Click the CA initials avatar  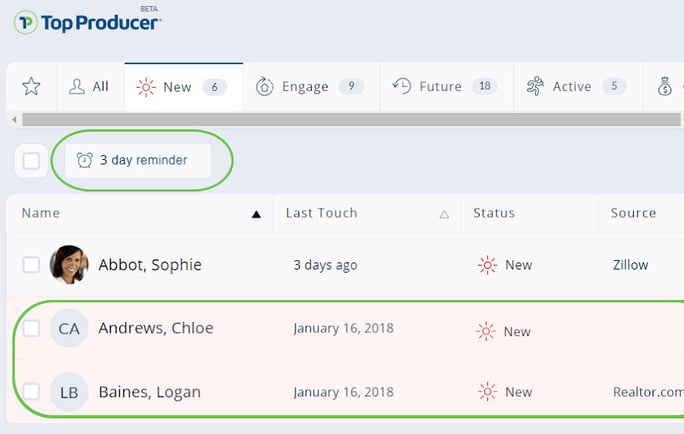[69, 328]
